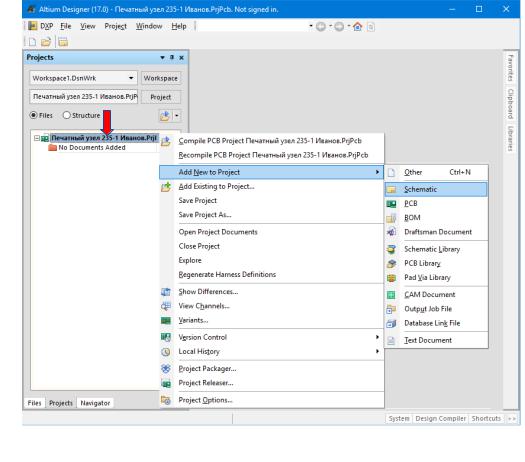The height and width of the screenshot is (462, 525).
Task: Click the Project Options icon
Action: point(166,400)
